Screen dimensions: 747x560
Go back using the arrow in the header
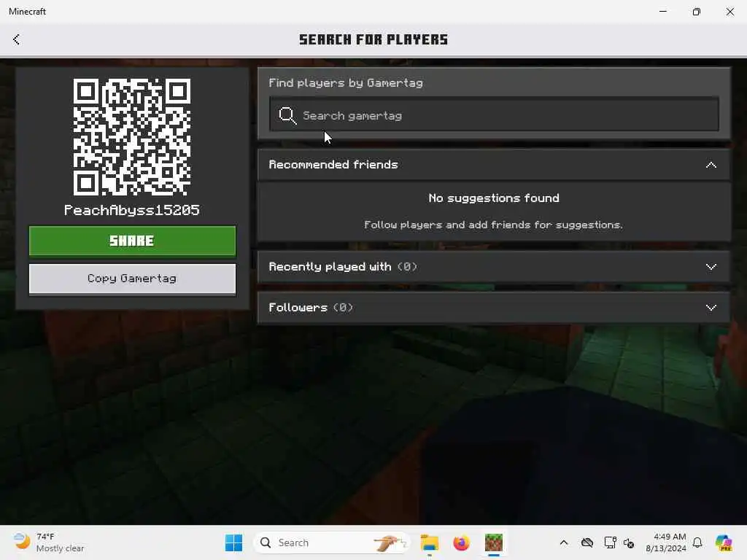point(16,39)
